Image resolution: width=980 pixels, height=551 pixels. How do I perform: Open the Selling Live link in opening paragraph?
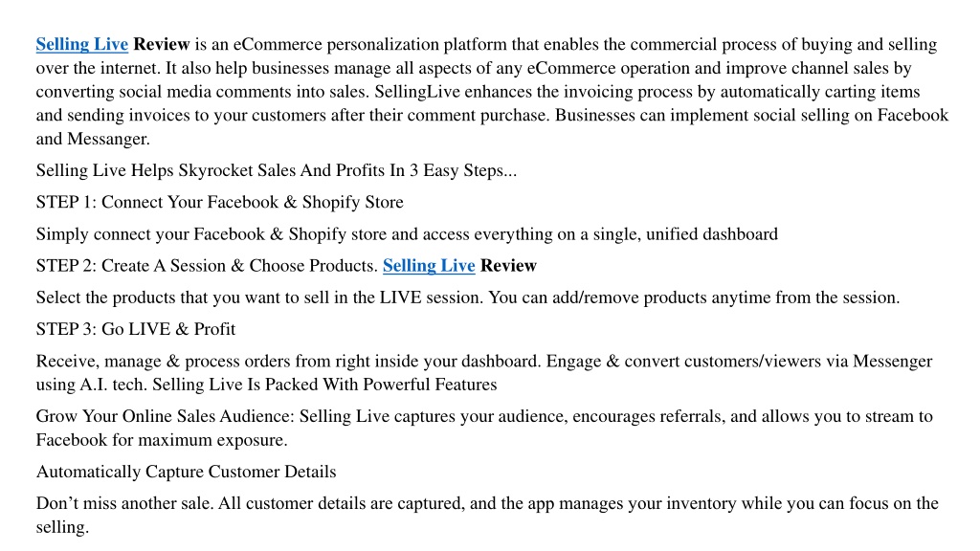tap(82, 44)
